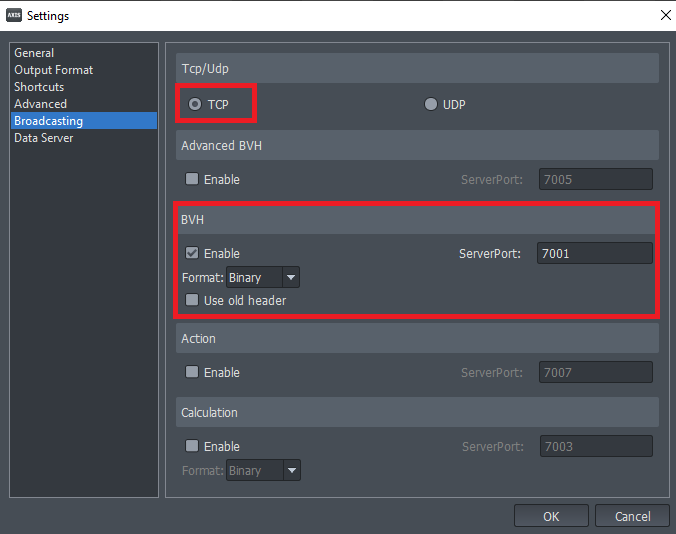Screen dimensions: 676x534
Task: Click the BVH ServerPort label
Action: tap(490, 253)
